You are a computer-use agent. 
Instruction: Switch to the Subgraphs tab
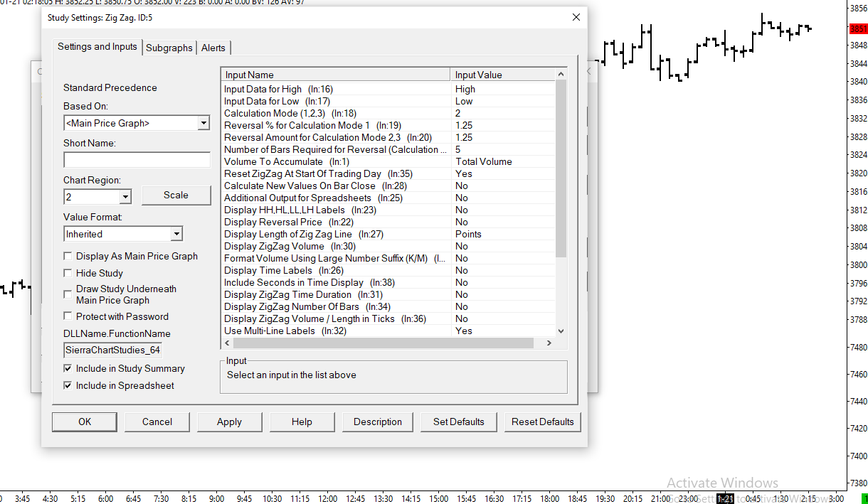coord(169,48)
